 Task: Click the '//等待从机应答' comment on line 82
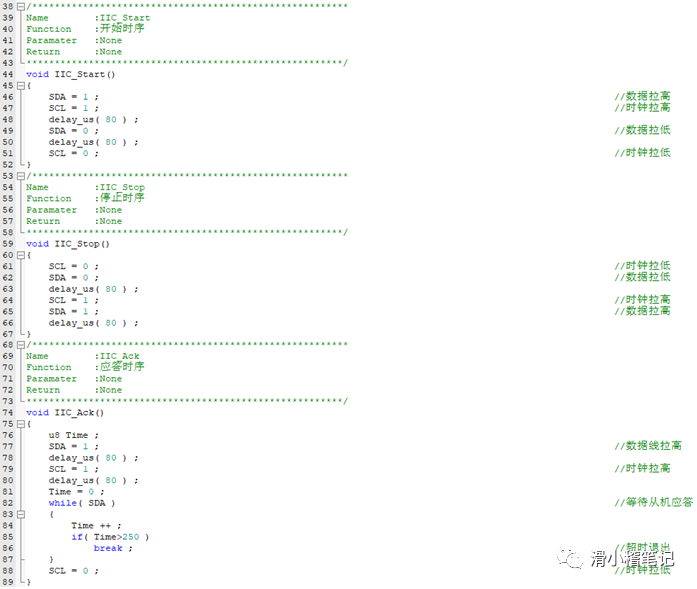tap(654, 502)
